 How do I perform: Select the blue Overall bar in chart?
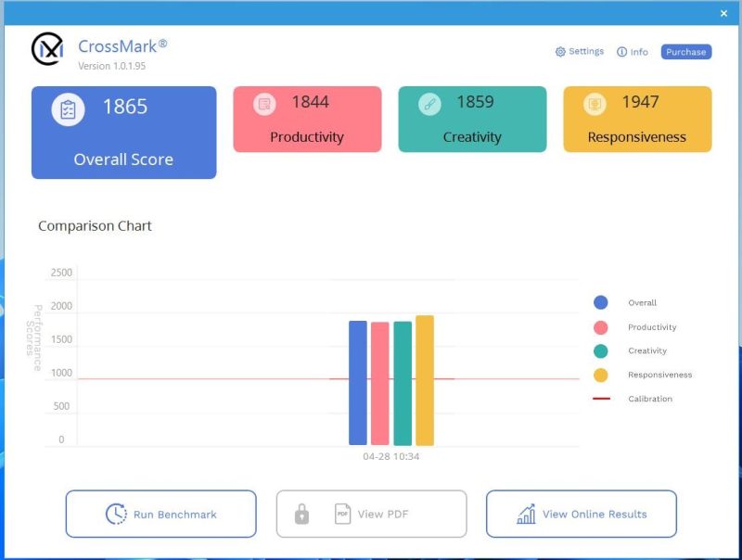[357, 383]
